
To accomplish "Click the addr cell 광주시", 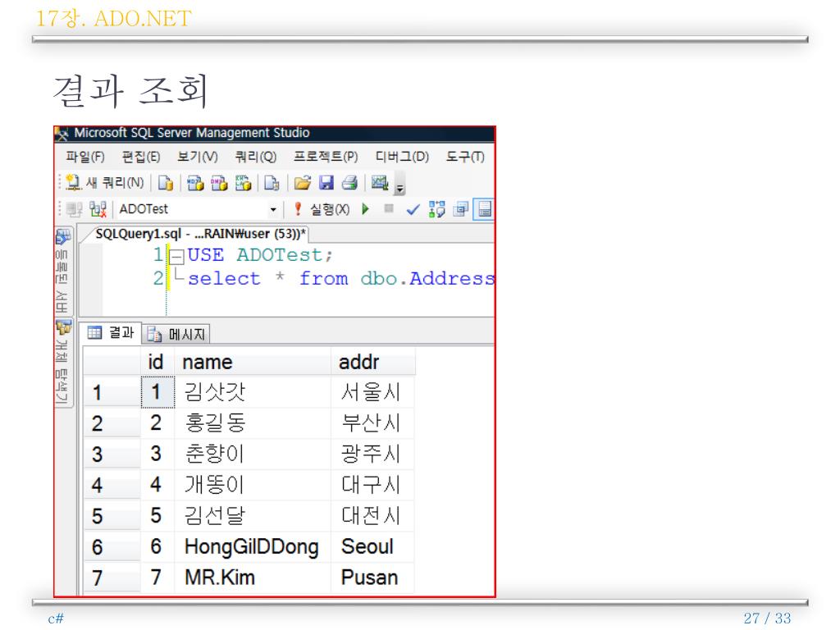I will tap(373, 454).
